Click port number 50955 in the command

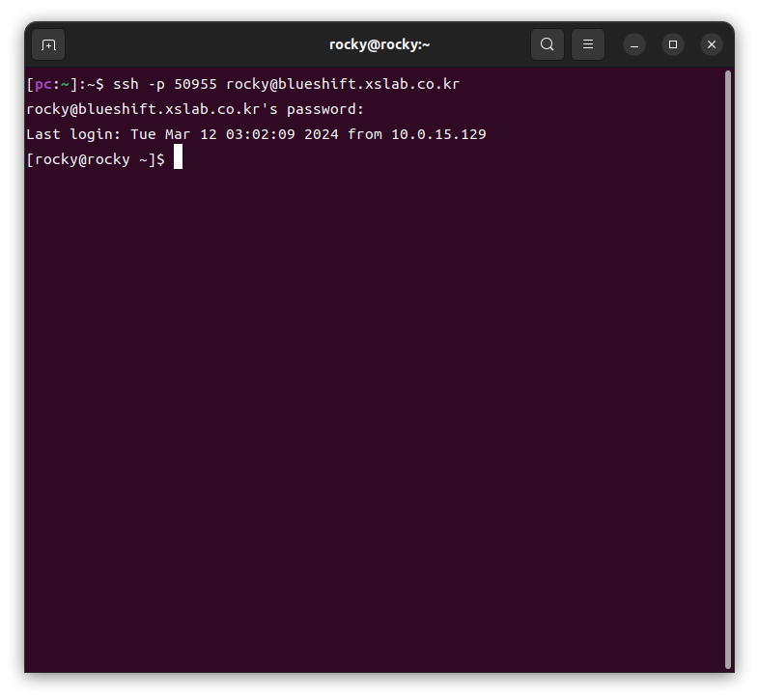[195, 84]
